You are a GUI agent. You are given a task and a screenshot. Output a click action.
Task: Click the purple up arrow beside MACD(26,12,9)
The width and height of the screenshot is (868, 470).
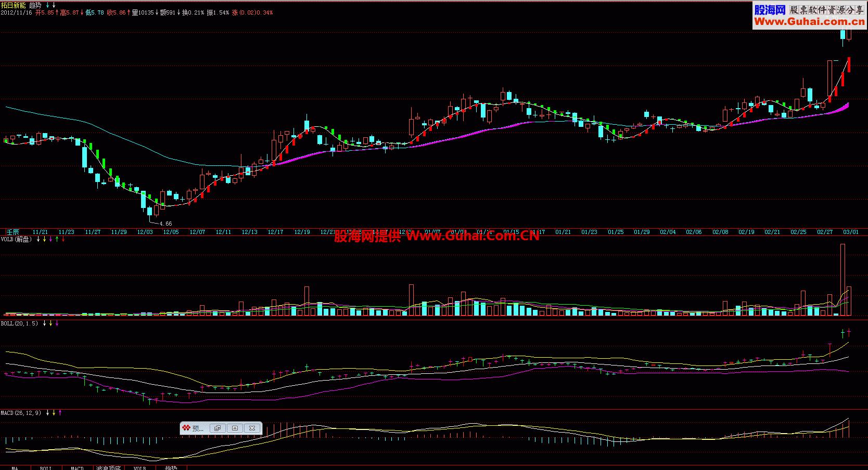click(60, 413)
